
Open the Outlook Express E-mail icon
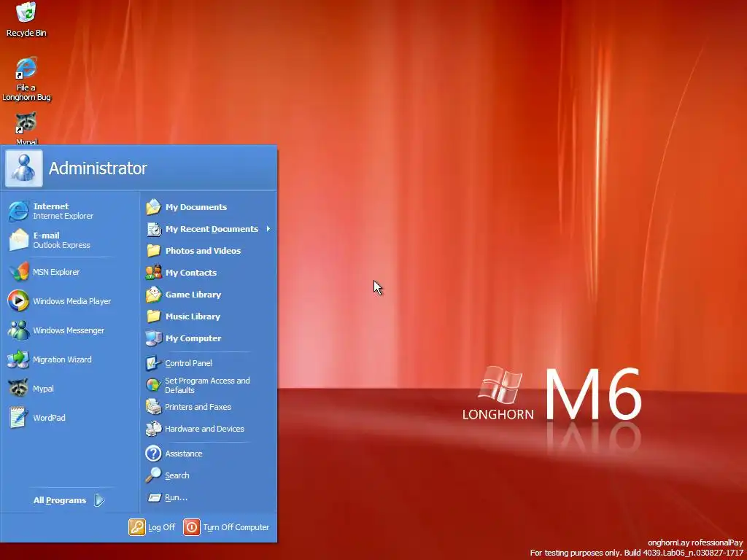[18, 240]
